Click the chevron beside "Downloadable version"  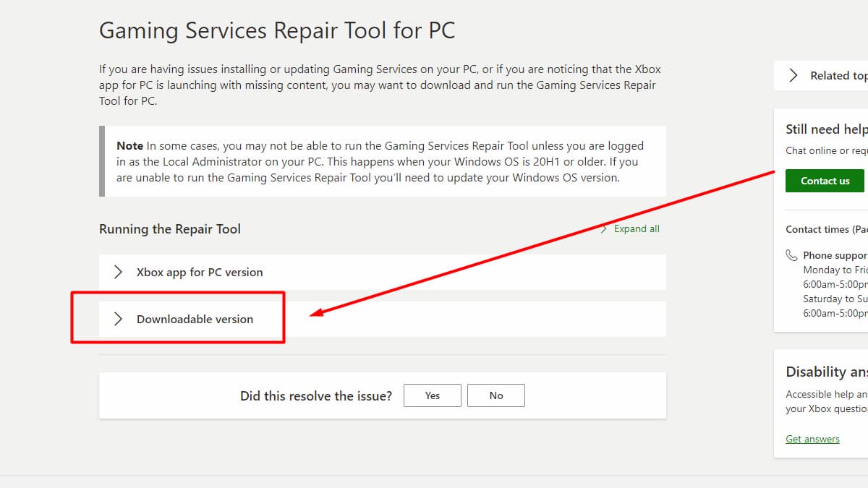(x=118, y=319)
